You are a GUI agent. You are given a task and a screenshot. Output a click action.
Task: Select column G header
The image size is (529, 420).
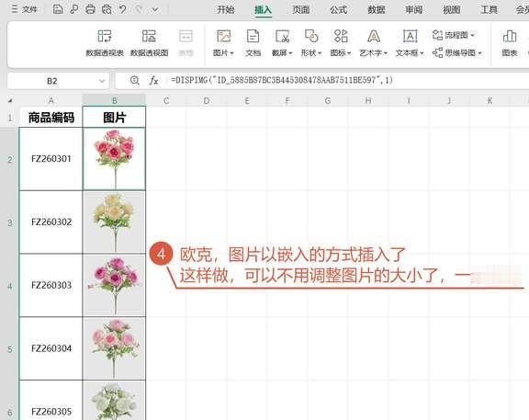tap(328, 100)
